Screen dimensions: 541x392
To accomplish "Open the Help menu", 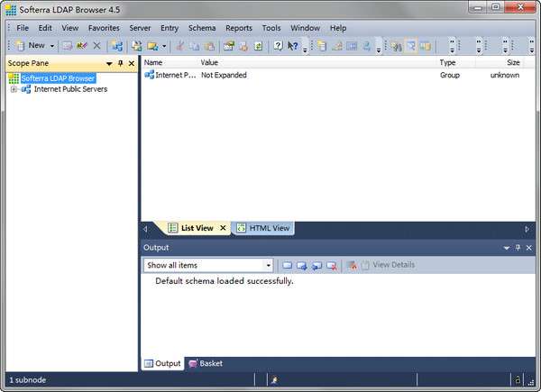I will click(338, 28).
